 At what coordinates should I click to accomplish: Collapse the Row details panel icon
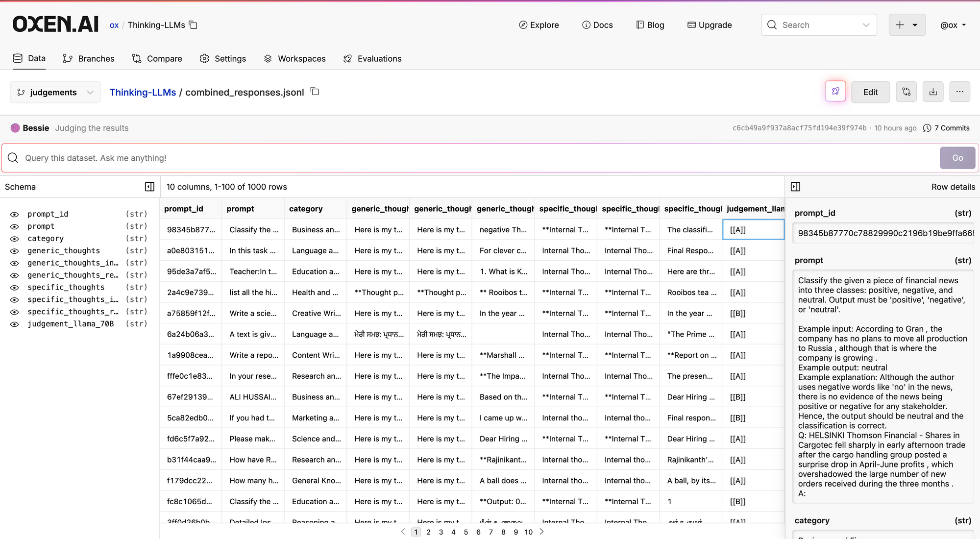[x=796, y=187]
